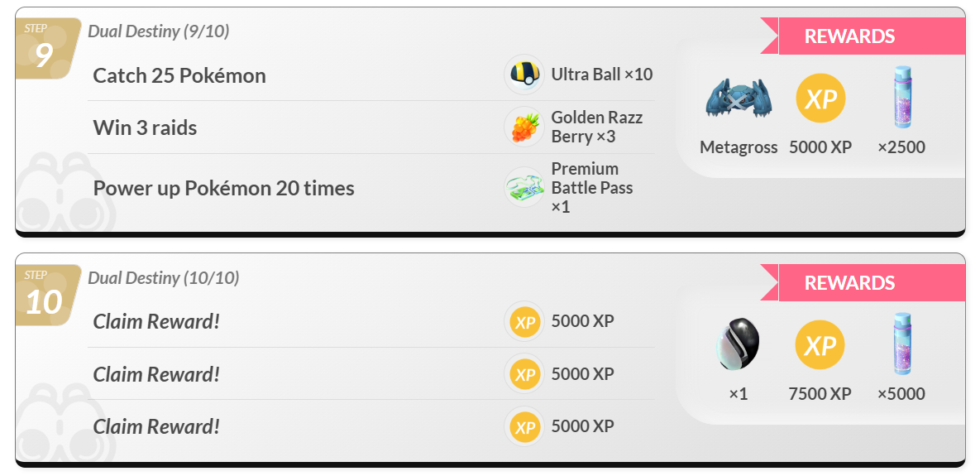Click the Rewards banner in step 9
Viewport: 980px width, 476px height.
(x=863, y=36)
